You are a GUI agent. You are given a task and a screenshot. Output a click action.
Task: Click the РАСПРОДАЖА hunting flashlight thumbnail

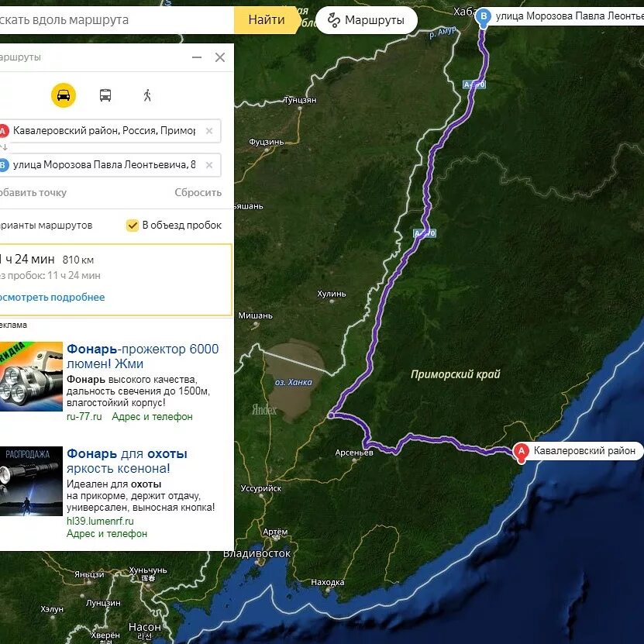(31, 481)
